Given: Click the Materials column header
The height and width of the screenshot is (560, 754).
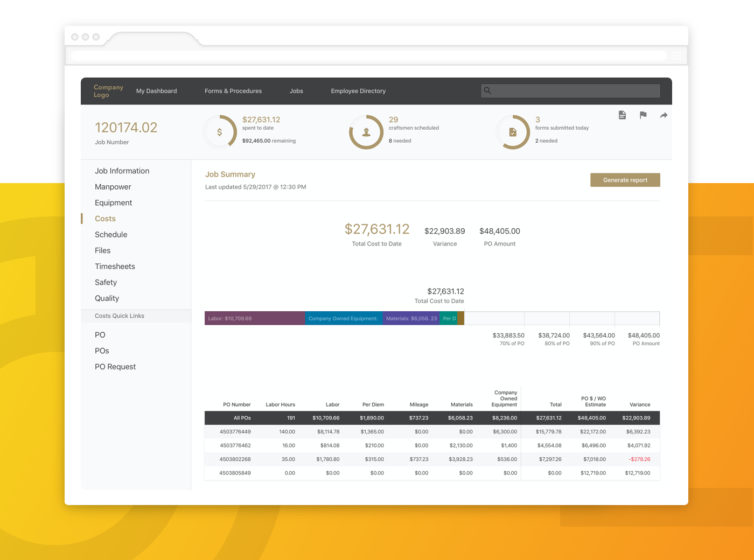Looking at the screenshot, I should pos(462,404).
